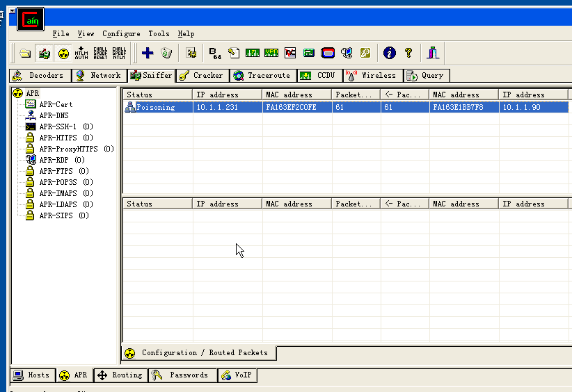Click the 10.1.1.90 IP address cell
This screenshot has height=392, width=572.
point(534,107)
